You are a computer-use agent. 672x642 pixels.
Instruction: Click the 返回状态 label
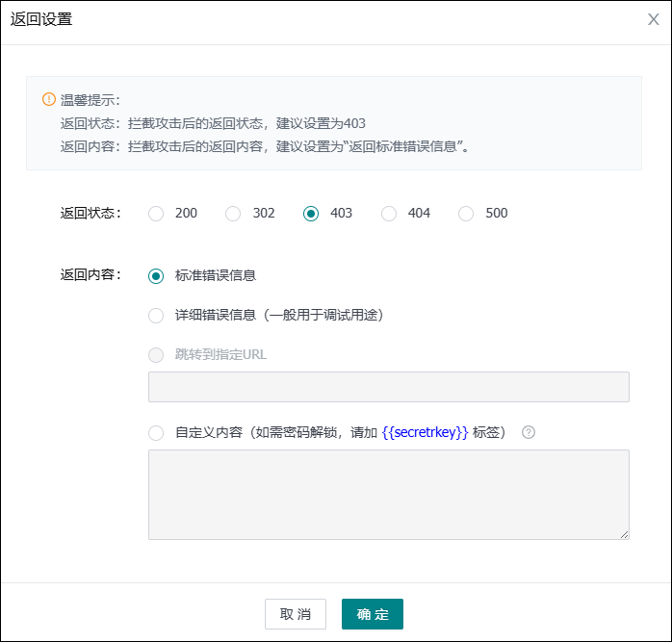(x=90, y=213)
